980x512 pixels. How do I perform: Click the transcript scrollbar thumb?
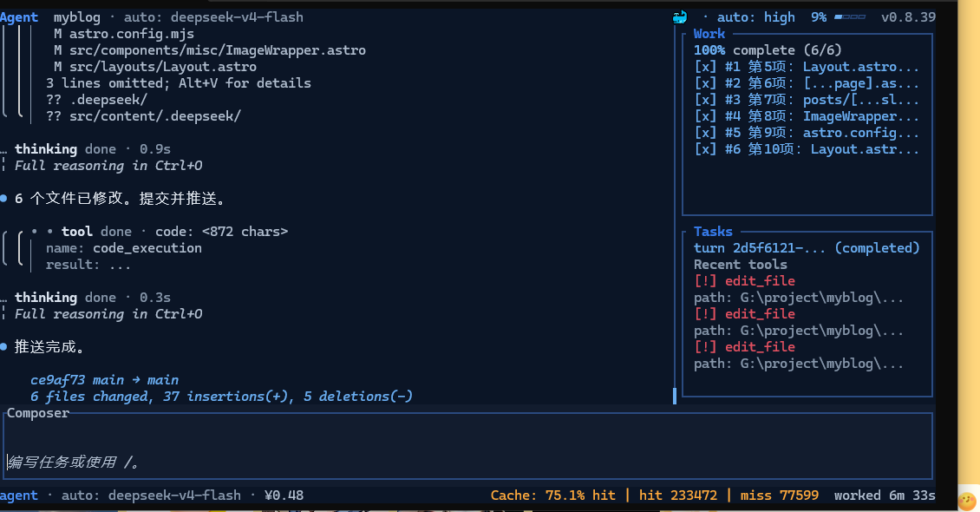675,396
